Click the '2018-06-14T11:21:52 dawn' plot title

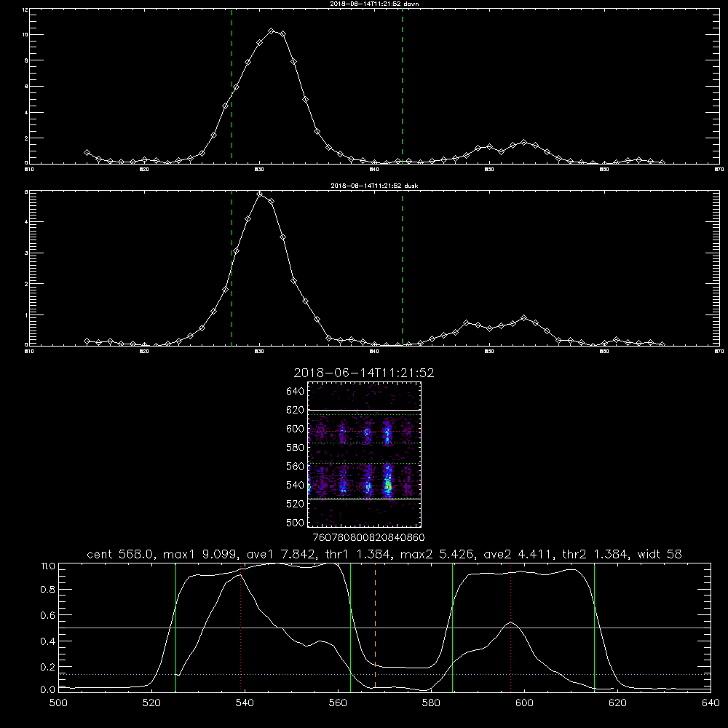click(x=375, y=4)
